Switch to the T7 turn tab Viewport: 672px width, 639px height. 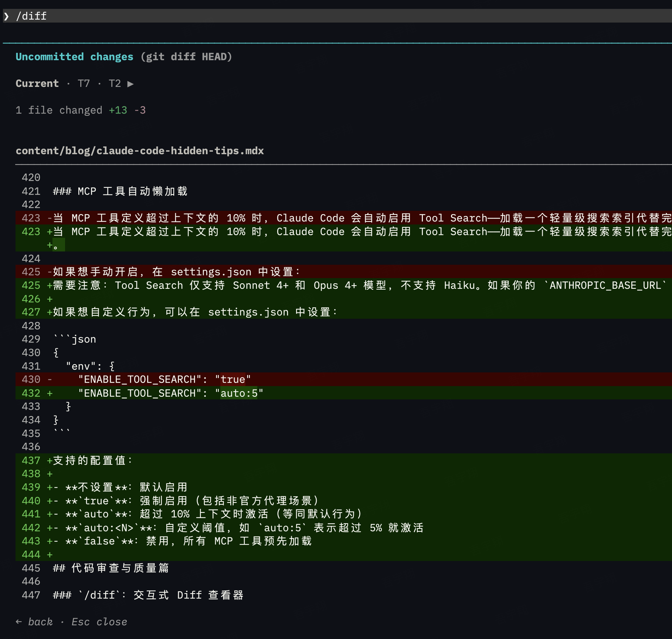pos(84,84)
